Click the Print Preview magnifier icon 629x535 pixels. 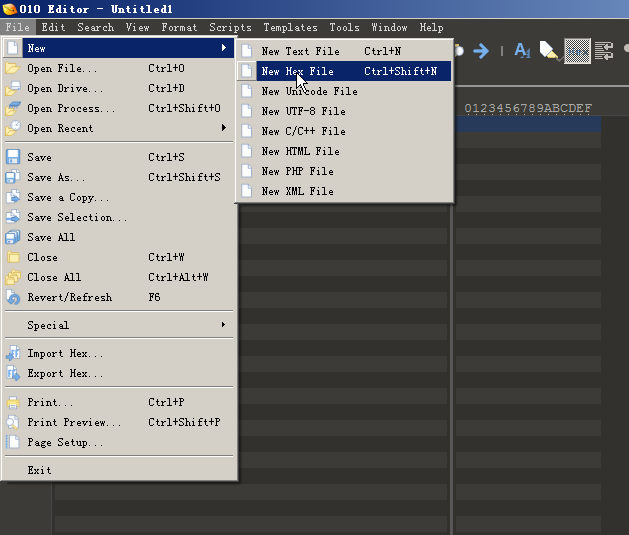pyautogui.click(x=13, y=422)
